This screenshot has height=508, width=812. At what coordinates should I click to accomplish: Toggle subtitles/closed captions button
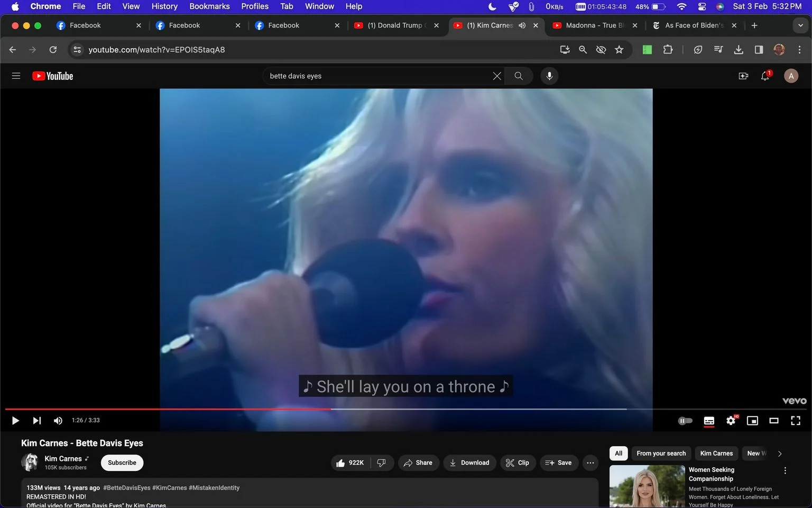709,421
